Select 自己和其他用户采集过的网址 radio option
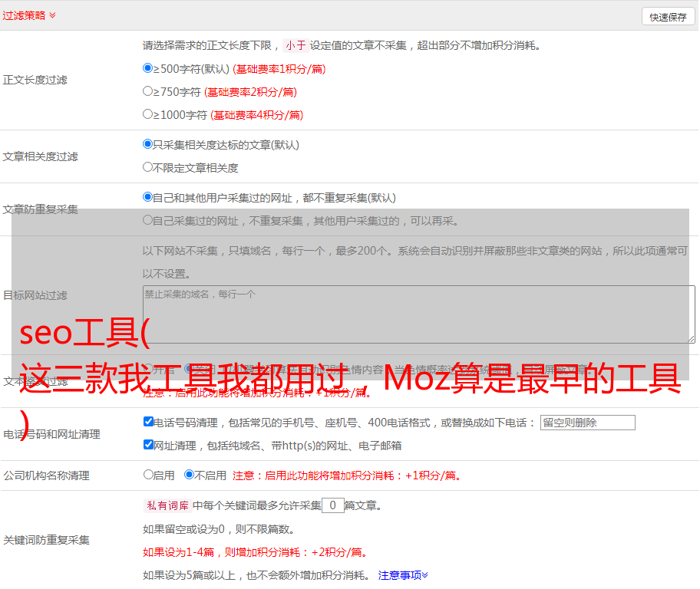 [148, 197]
